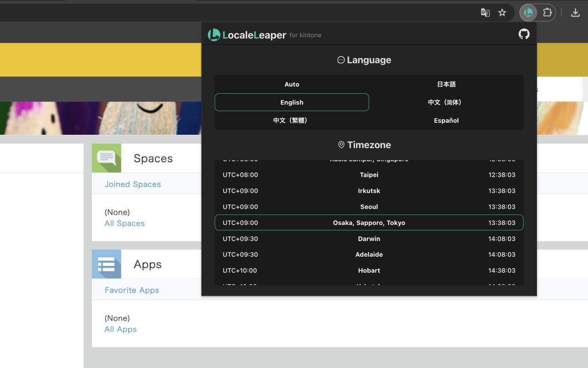Image resolution: width=588 pixels, height=368 pixels.
Task: Choose the Darwin timezone
Action: [x=369, y=239]
